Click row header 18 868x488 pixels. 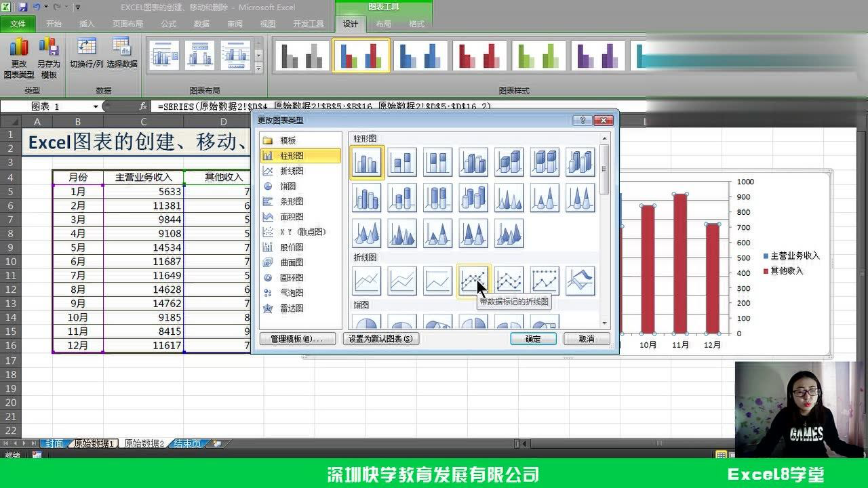(x=10, y=375)
